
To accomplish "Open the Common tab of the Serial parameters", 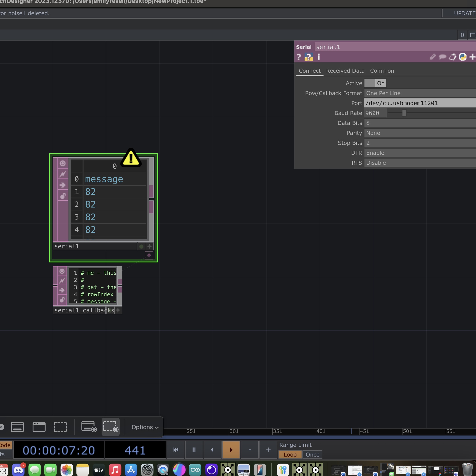I will pyautogui.click(x=382, y=71).
